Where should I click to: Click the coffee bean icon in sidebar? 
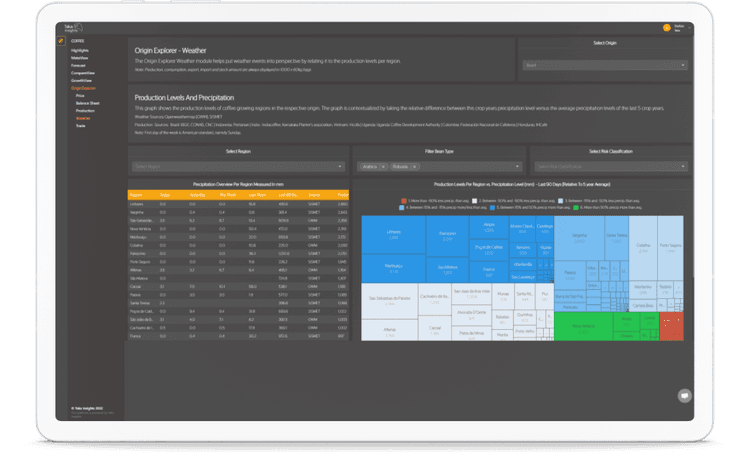(x=61, y=41)
